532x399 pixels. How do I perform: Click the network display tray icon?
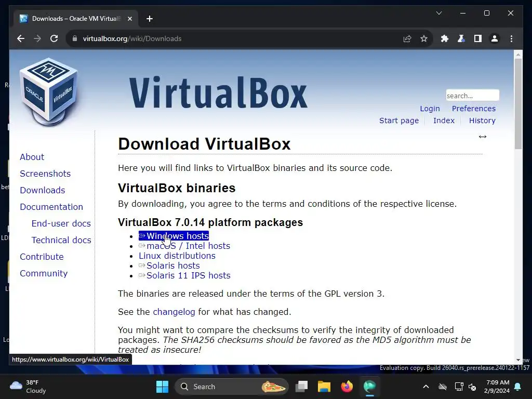coord(459,387)
